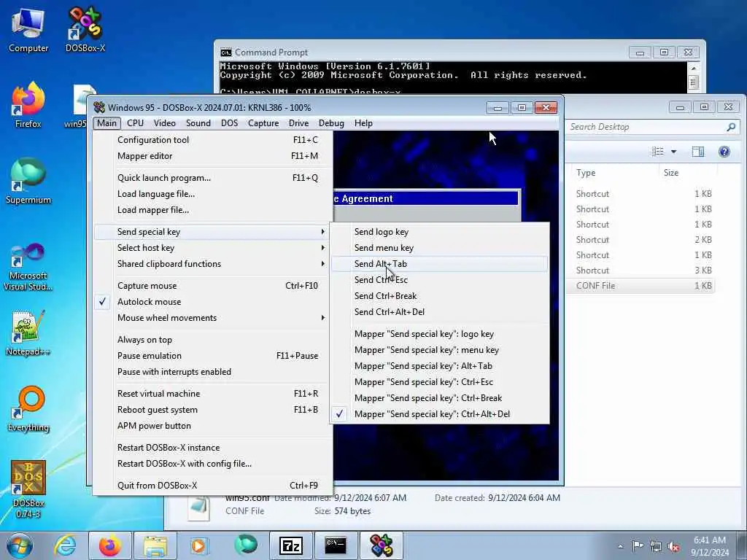
Task: Open the Capture menu
Action: coord(263,123)
